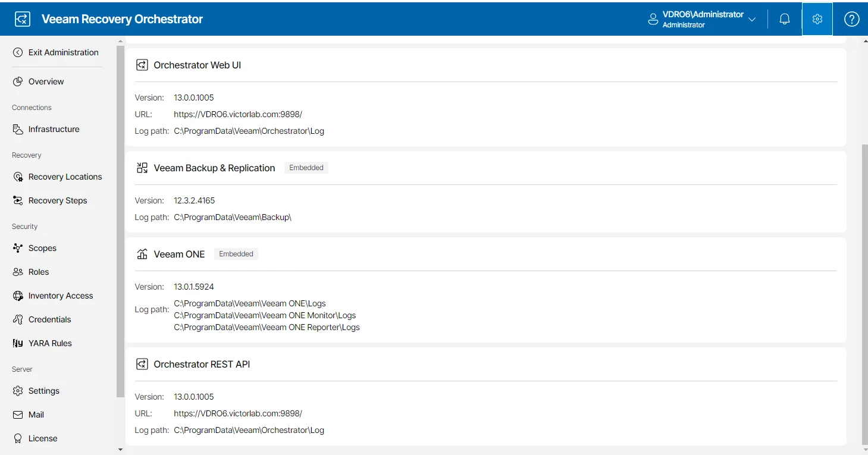Select Recovery Steps in the sidebar

click(x=58, y=200)
